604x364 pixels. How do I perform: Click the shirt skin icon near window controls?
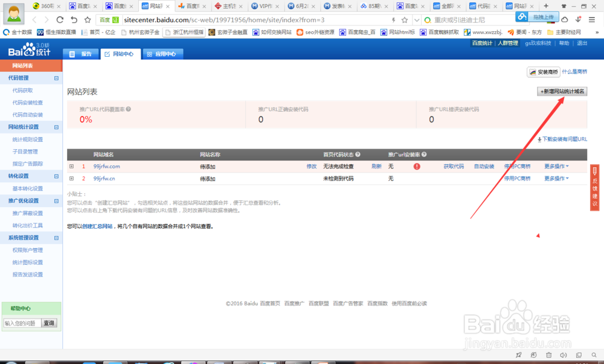(564, 6)
